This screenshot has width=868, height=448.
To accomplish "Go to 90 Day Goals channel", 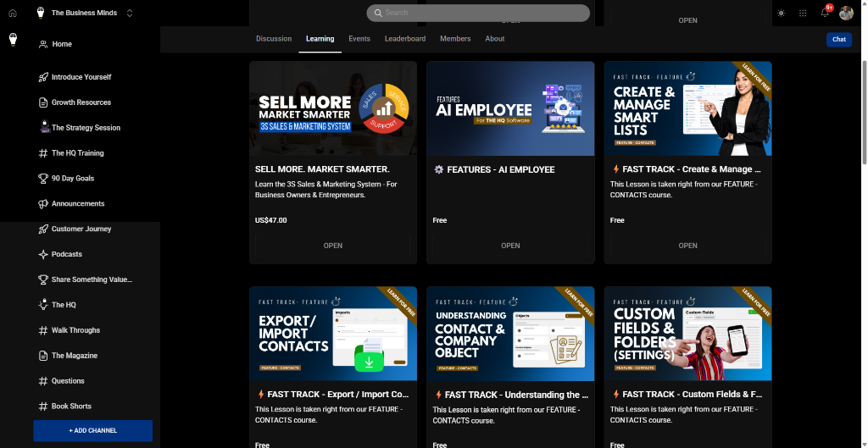I will coord(73,179).
